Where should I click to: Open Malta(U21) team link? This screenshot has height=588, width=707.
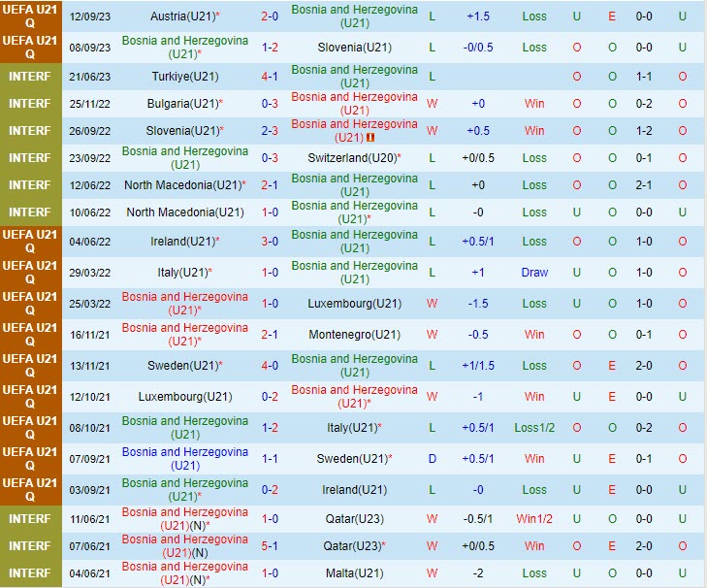click(x=354, y=573)
